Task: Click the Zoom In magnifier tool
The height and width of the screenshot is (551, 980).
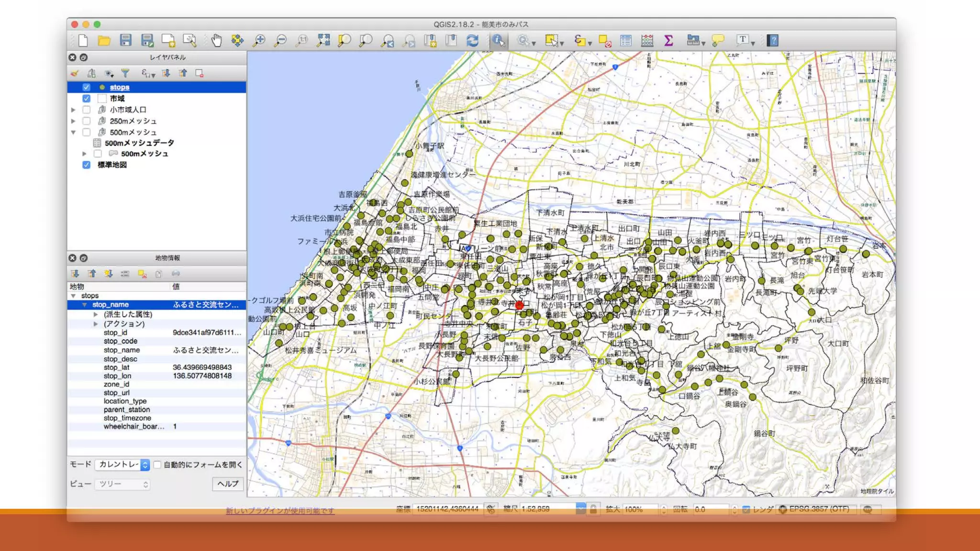Action: (259, 41)
